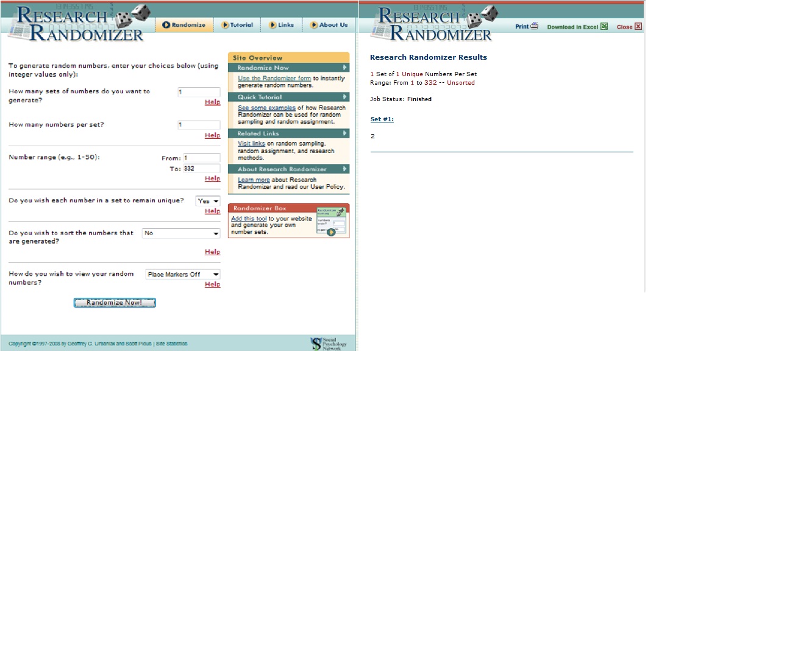Open Help for the sort numbers question
812x647 pixels.
[212, 252]
